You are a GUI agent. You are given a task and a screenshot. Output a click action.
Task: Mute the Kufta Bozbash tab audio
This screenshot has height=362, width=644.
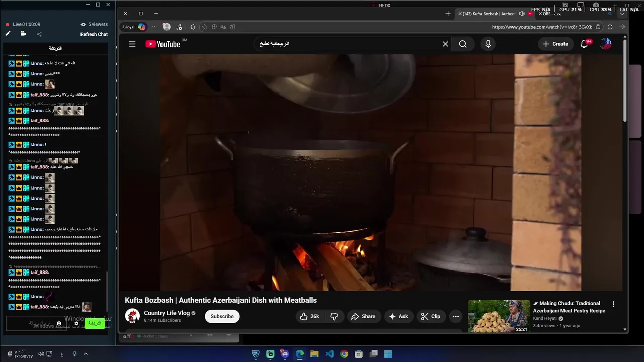[522, 14]
